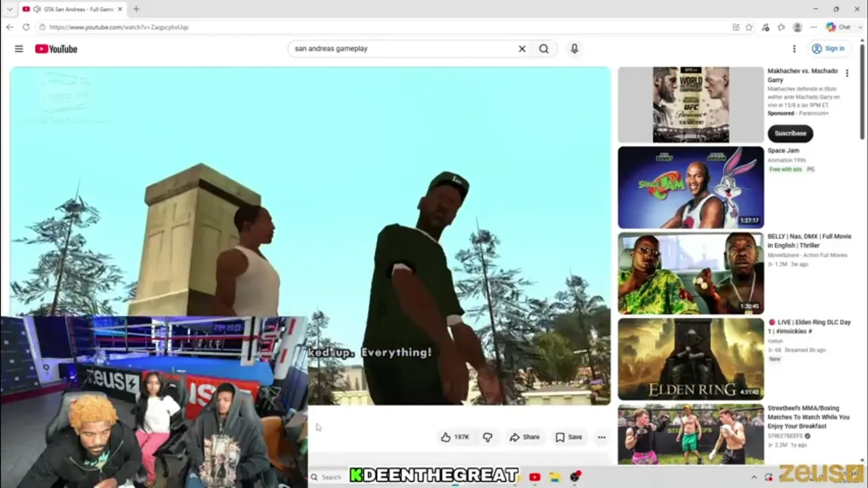Like the video with thumbs up
868x488 pixels.
click(455, 437)
